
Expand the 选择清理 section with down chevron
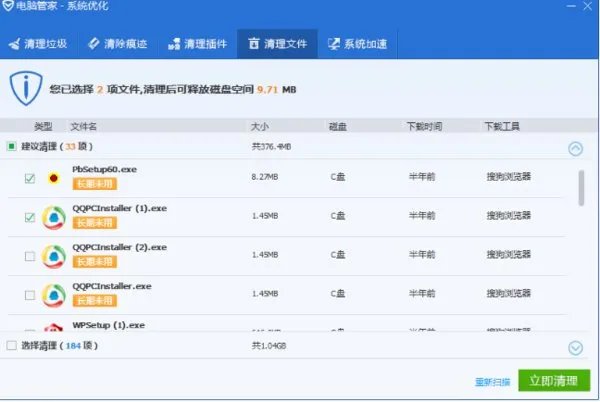(576, 348)
